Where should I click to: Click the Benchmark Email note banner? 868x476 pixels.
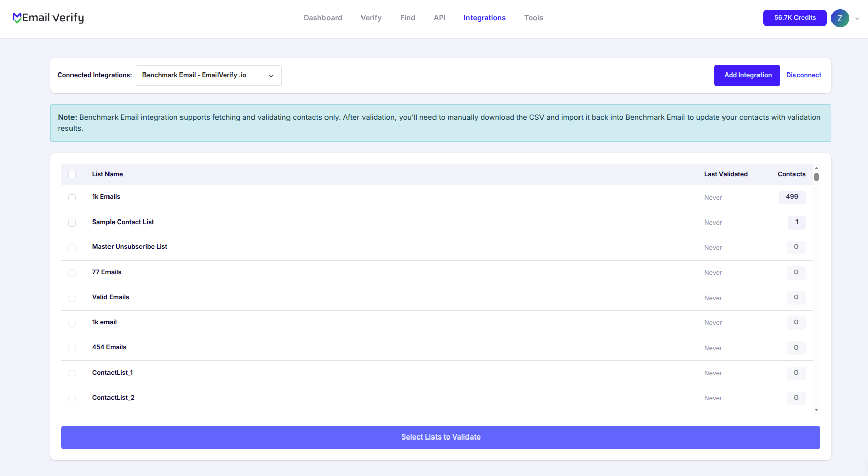441,123
